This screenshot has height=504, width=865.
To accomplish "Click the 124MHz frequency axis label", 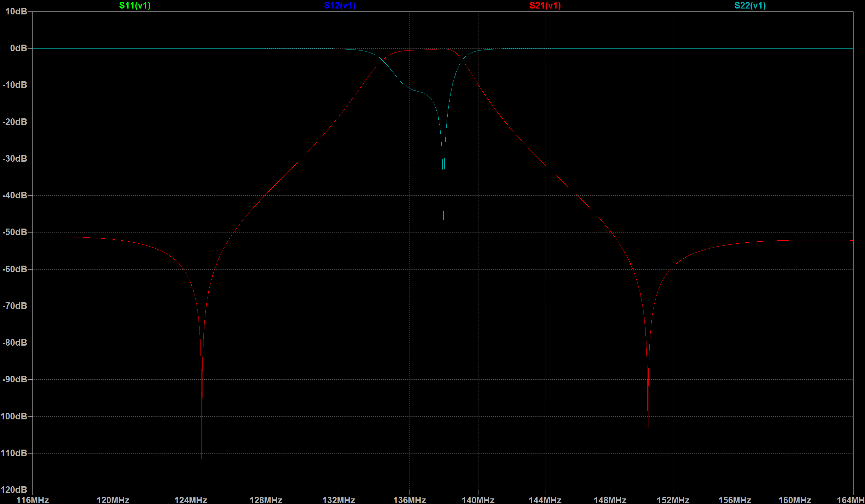I will [x=191, y=500].
